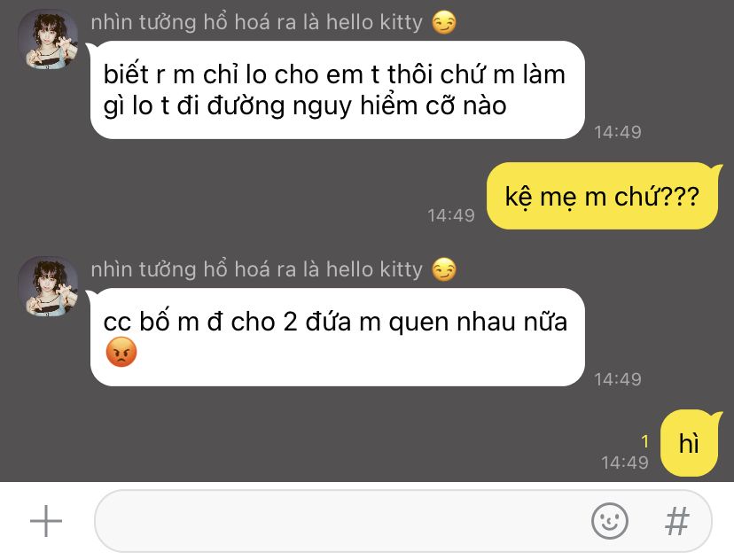Tap the 14:49 timestamp next to "hì"
This screenshot has height=560, width=734.
(x=625, y=463)
